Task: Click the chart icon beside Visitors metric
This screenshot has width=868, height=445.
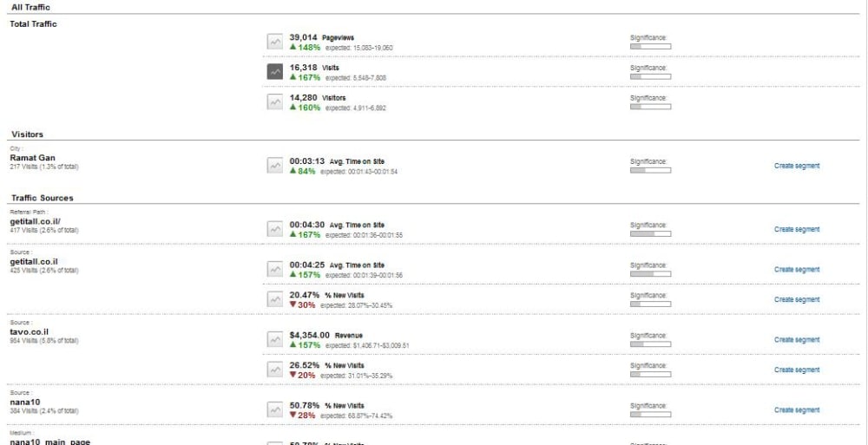Action: (274, 102)
